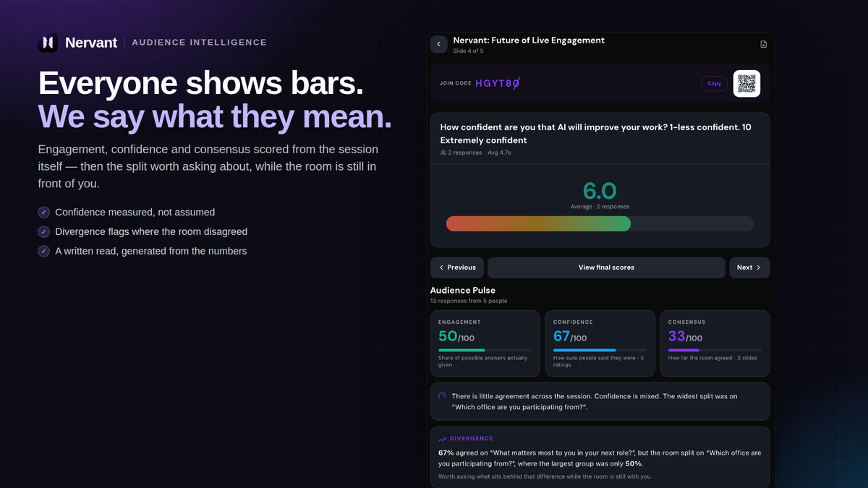Click the "13 responses from 5 people" text
The image size is (868, 488).
469,301
